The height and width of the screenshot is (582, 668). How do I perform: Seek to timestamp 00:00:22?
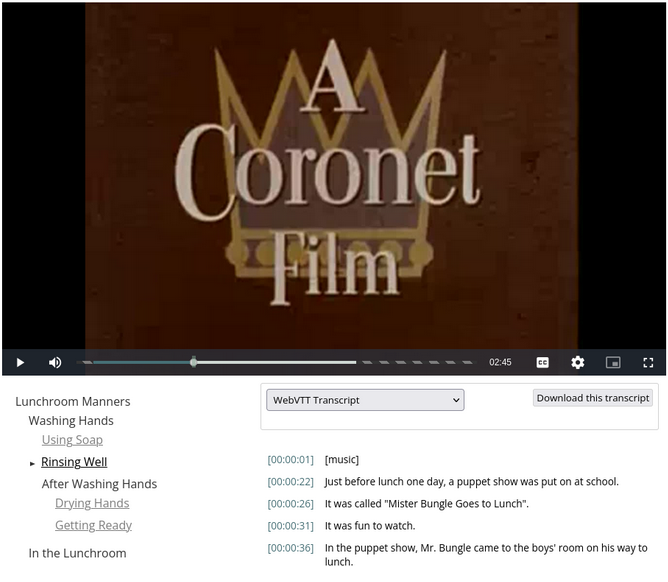click(x=291, y=482)
